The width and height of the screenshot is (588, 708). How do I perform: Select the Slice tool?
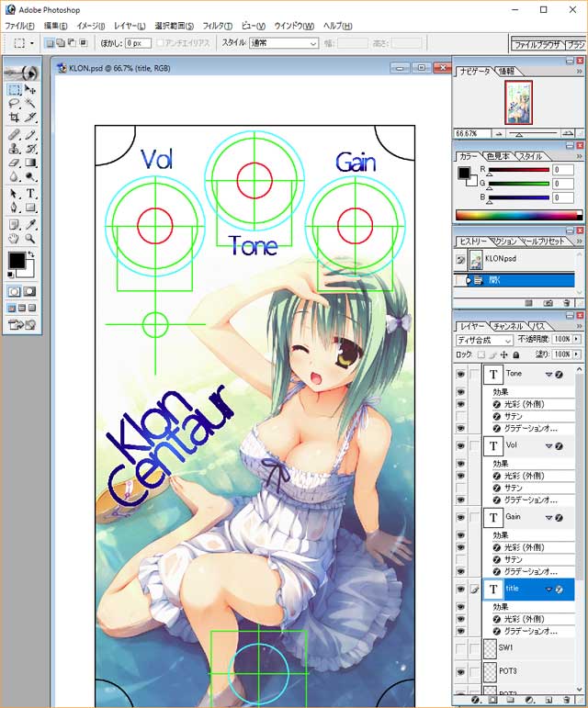click(x=30, y=118)
